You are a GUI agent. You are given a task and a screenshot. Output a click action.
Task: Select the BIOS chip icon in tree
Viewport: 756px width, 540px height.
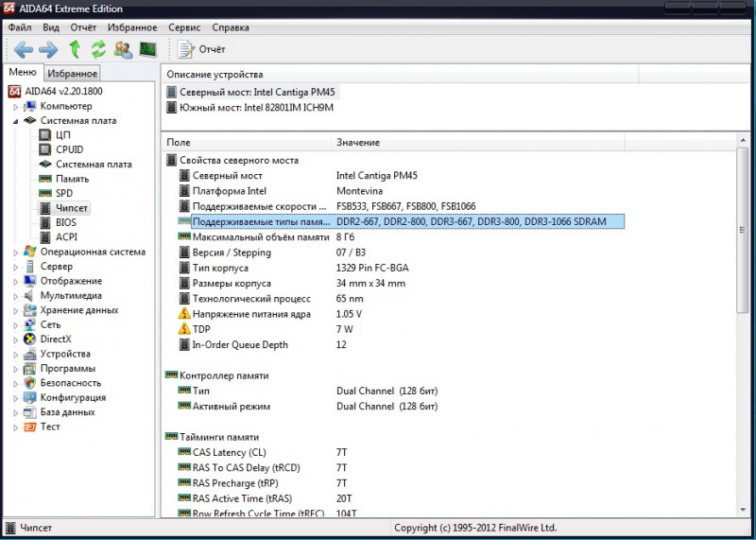coord(45,222)
